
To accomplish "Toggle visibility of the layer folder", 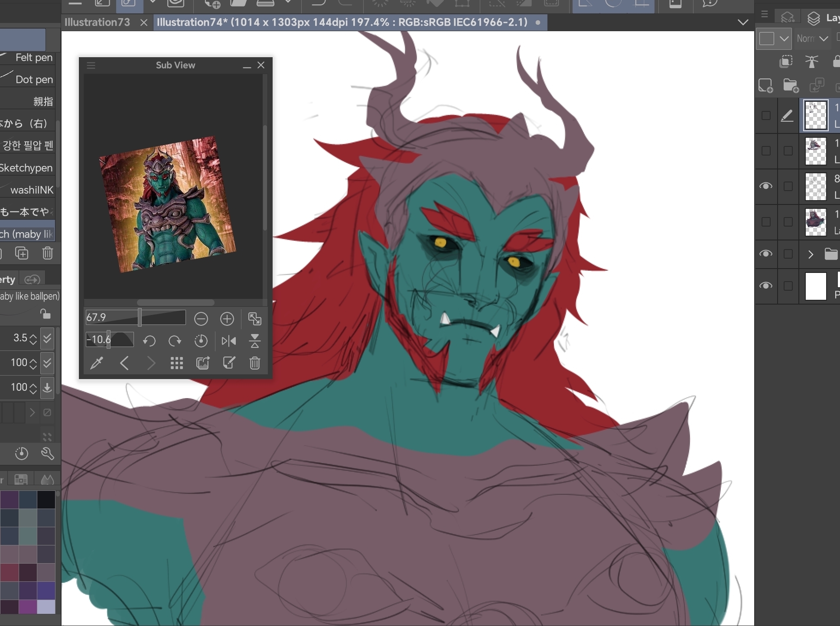I will pyautogui.click(x=766, y=254).
